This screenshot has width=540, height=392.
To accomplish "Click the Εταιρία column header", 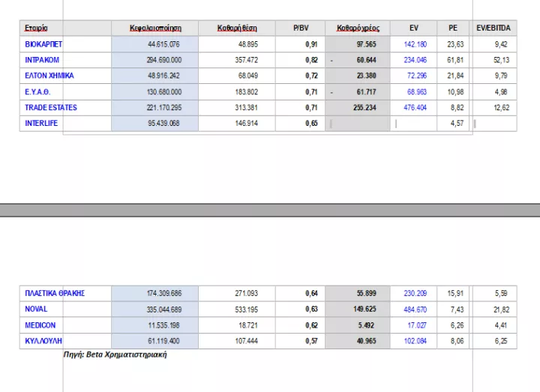I will (x=37, y=28).
